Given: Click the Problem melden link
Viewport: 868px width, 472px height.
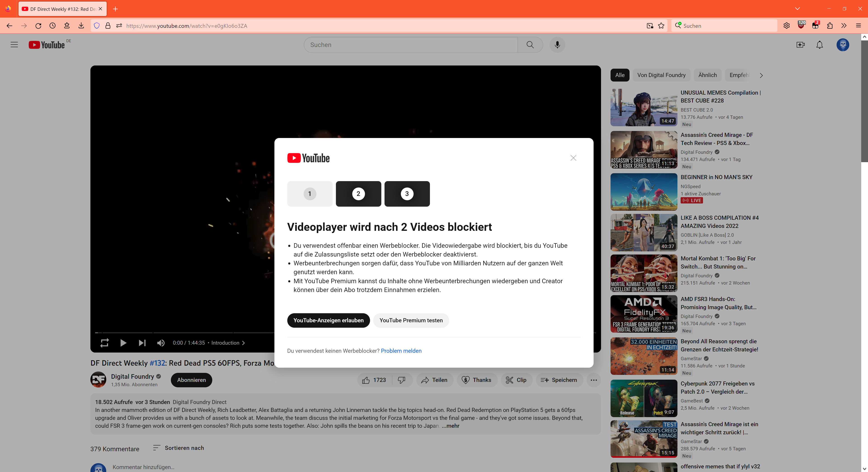Looking at the screenshot, I should point(401,351).
